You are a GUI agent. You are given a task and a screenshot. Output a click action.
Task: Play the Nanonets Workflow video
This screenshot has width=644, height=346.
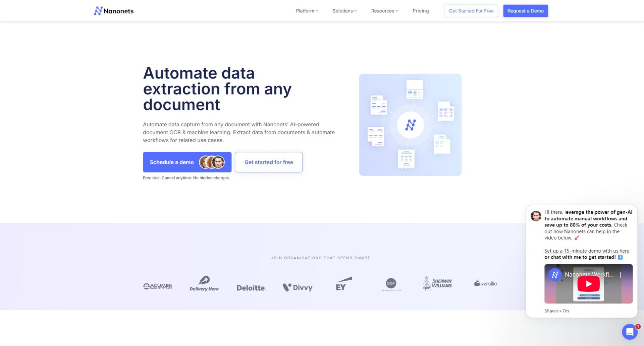point(588,284)
